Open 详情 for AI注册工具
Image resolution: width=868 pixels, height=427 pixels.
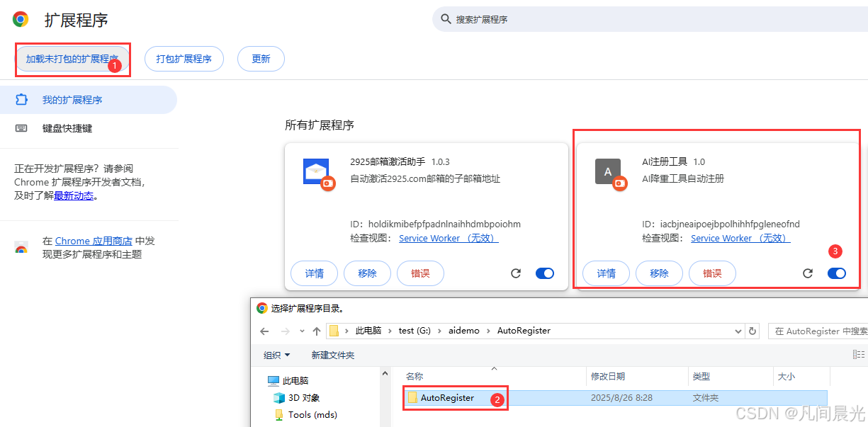click(x=606, y=273)
